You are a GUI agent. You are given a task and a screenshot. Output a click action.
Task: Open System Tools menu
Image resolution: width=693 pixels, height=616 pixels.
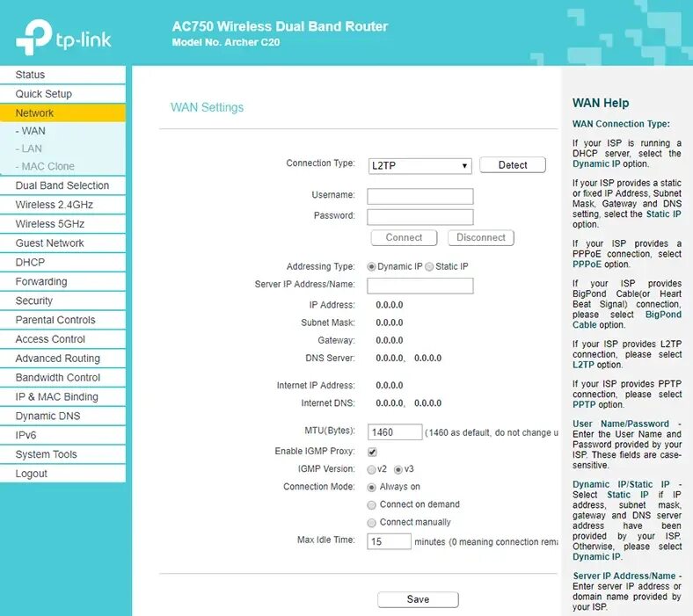click(x=62, y=454)
